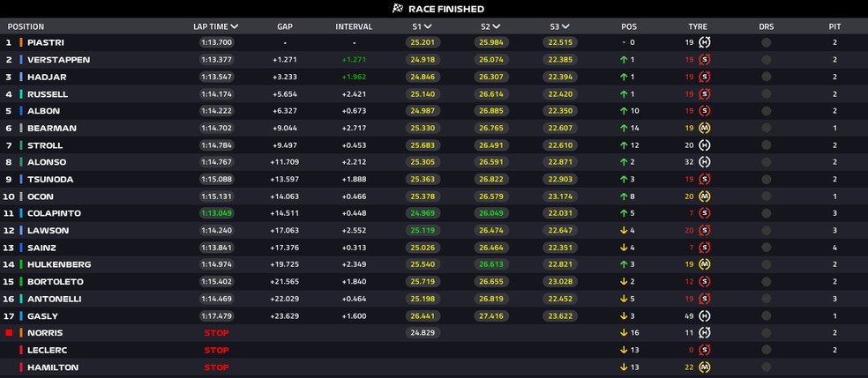Select driver name Bortoleto
Viewport: 868px width, 378px height.
point(56,282)
